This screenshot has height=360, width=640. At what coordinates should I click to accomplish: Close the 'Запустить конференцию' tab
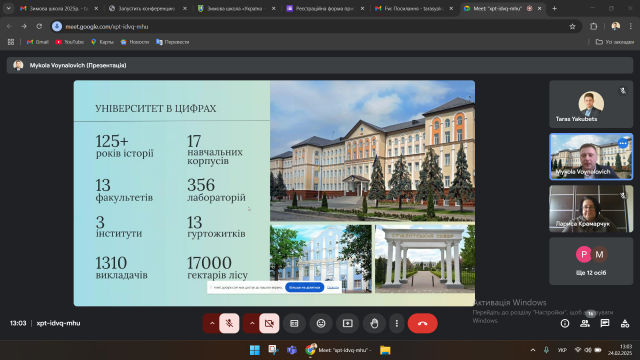pos(185,8)
